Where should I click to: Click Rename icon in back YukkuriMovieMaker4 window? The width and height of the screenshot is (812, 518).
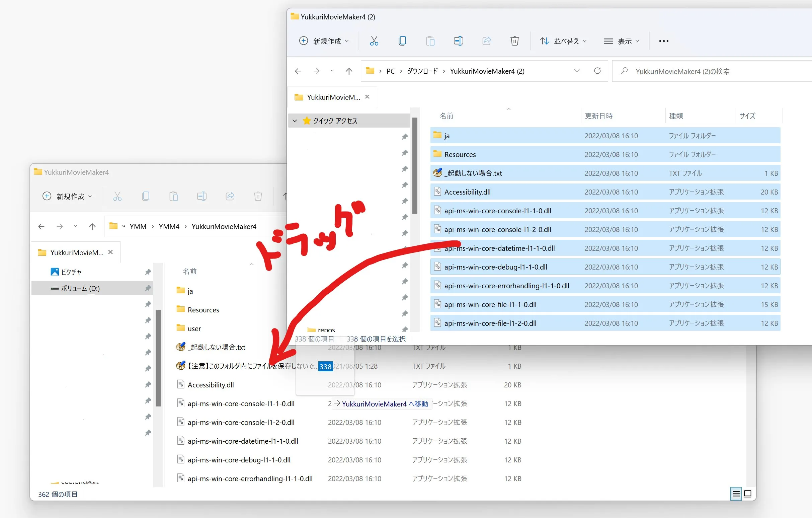(x=201, y=196)
